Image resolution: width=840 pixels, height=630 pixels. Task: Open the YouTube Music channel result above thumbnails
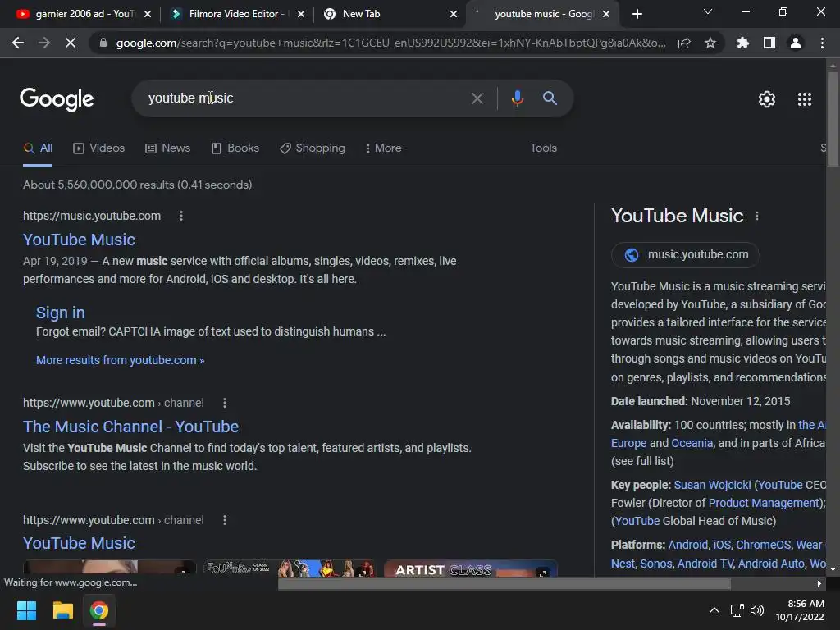click(79, 543)
